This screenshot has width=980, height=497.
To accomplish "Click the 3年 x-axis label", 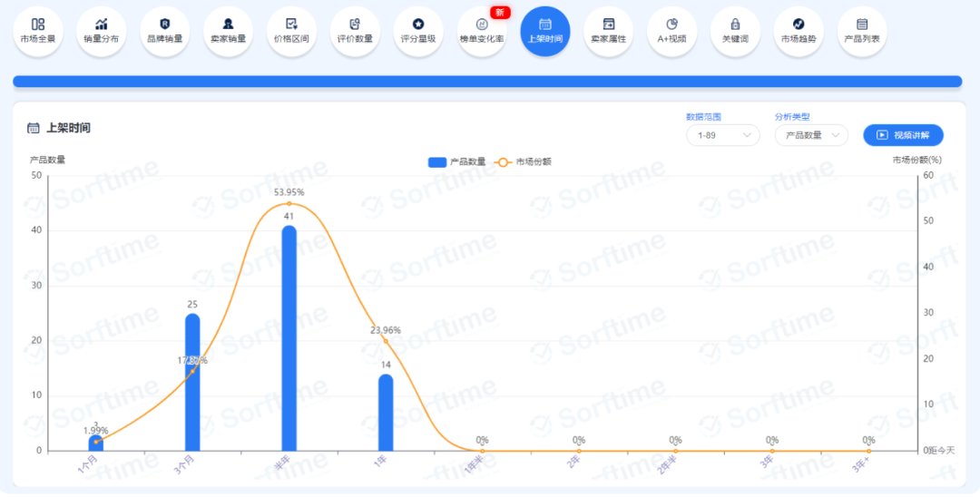I will coord(767,463).
